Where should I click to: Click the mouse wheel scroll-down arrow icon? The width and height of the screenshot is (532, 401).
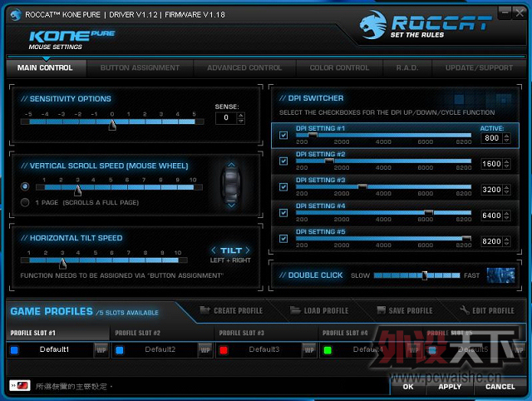click(x=231, y=205)
